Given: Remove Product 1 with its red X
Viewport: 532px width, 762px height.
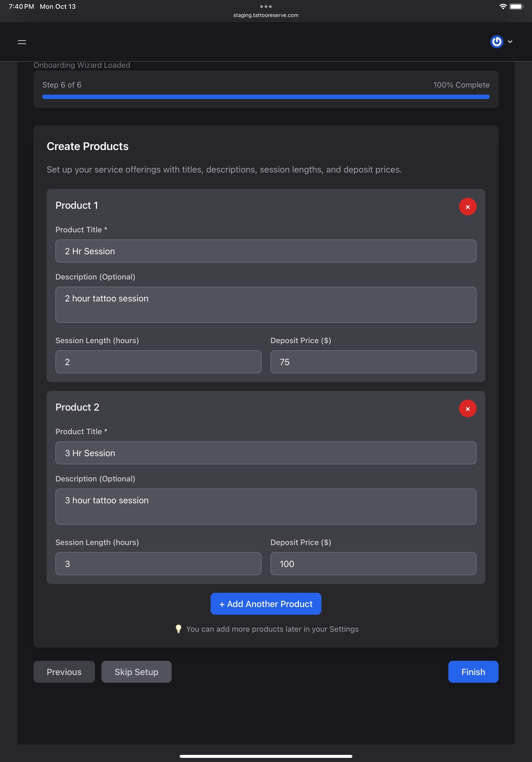Looking at the screenshot, I should [468, 207].
